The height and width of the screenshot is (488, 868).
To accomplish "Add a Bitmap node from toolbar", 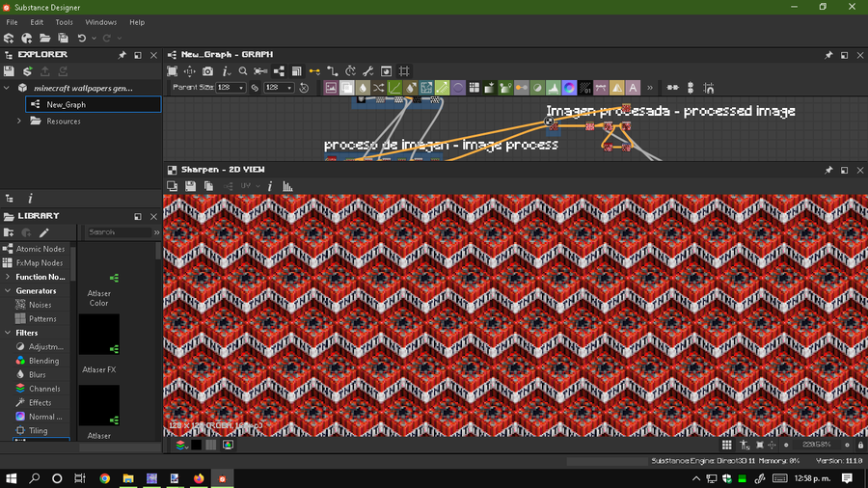I will [x=331, y=88].
